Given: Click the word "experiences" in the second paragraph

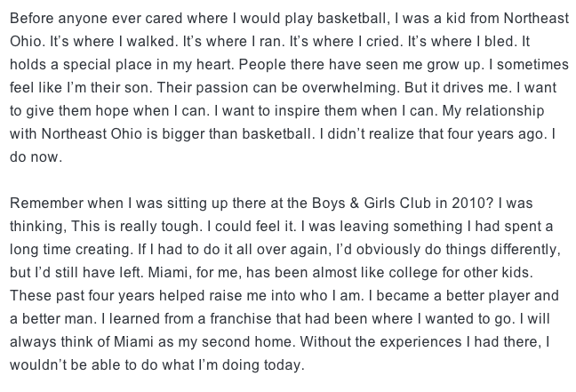Looking at the screenshot, I should 420,342.
